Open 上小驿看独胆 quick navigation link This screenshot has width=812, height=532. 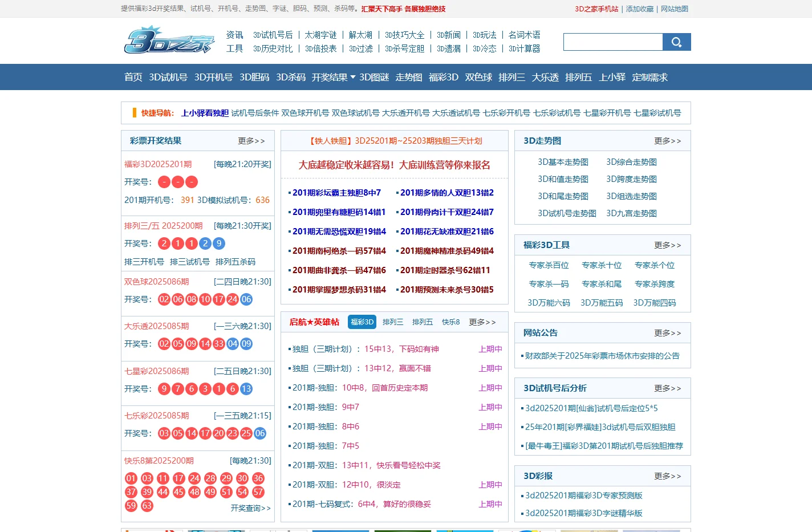coord(205,113)
